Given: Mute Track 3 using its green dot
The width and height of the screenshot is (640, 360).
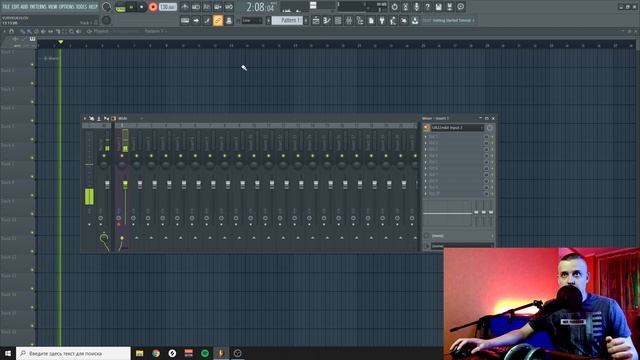Looking at the screenshot, I should pyautogui.click(x=32, y=102).
